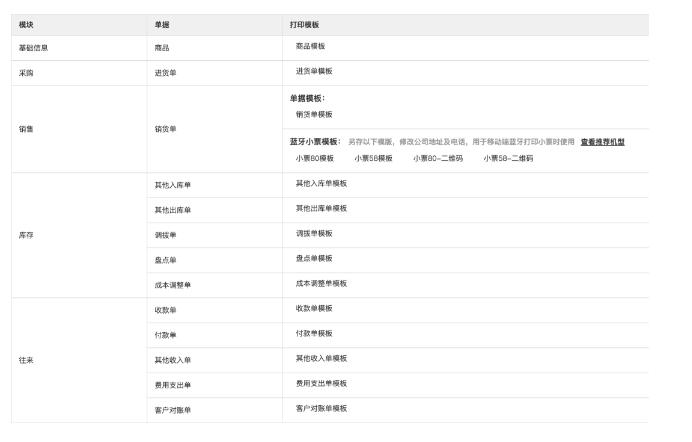Click the 其他收入单模板 link

click(x=320, y=358)
